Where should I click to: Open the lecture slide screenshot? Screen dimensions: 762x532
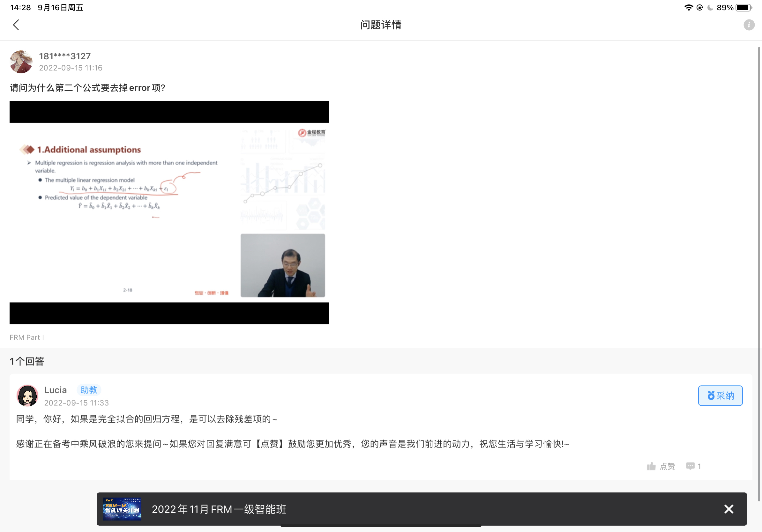[169, 212]
